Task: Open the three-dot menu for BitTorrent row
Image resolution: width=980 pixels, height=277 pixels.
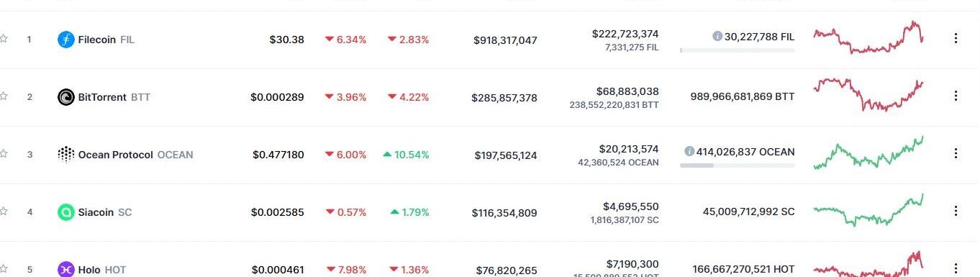Action: click(x=956, y=96)
